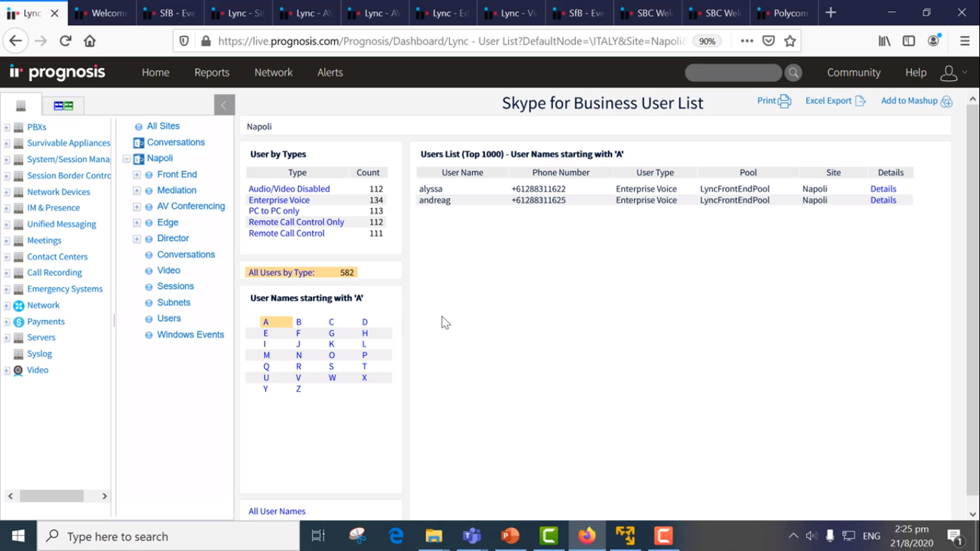This screenshot has height=551, width=980.
Task: Open Camtasia green icon in taskbar
Action: click(549, 536)
